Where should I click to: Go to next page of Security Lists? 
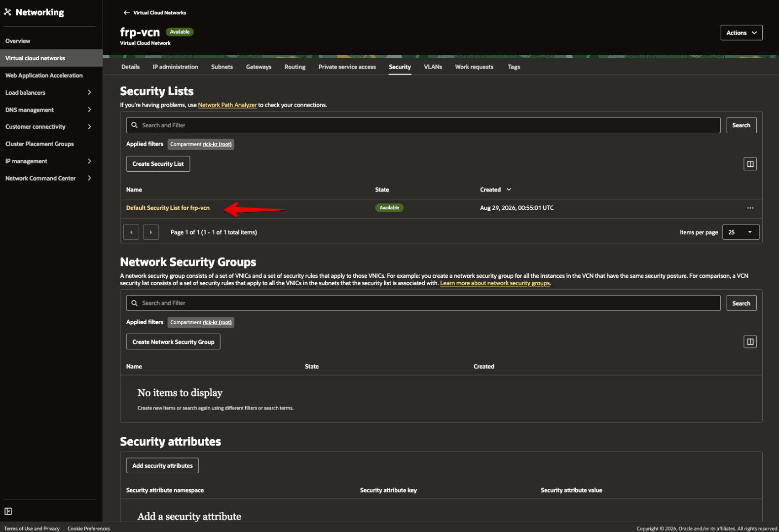pos(151,232)
